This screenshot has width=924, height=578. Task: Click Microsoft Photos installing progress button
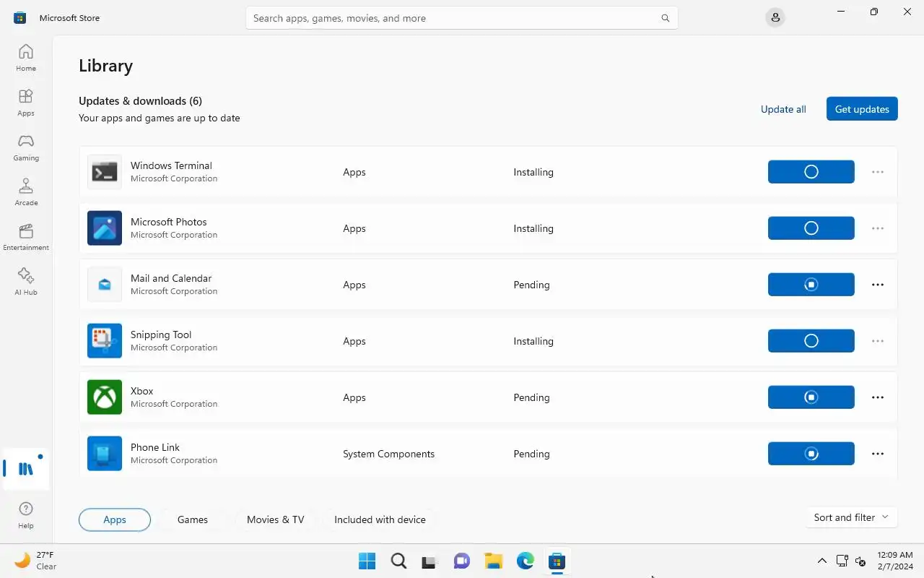(811, 228)
